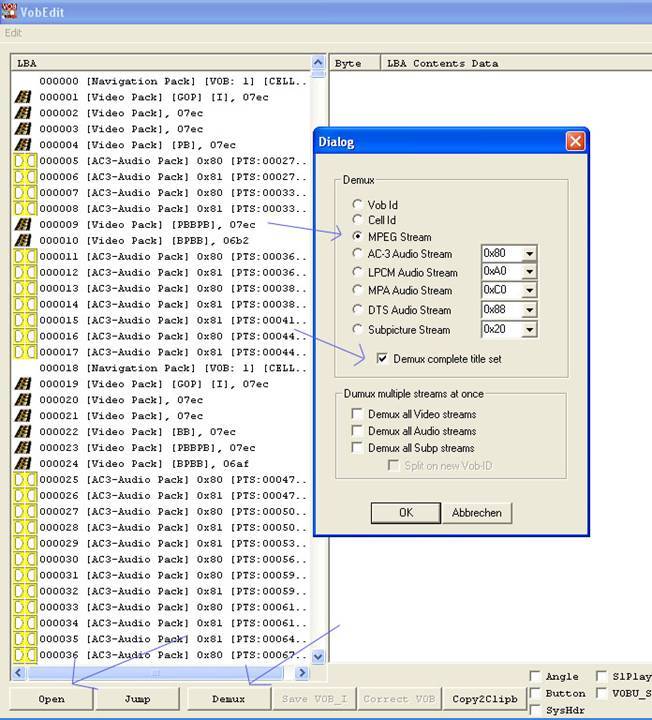
Task: Click the audio pack icon on row 000035
Action: [x=25, y=639]
